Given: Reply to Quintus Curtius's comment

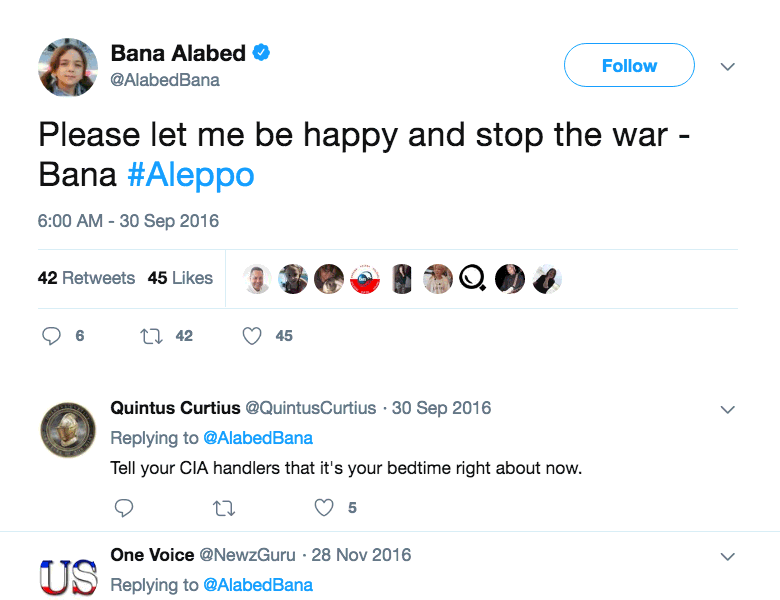Looking at the screenshot, I should 123,508.
